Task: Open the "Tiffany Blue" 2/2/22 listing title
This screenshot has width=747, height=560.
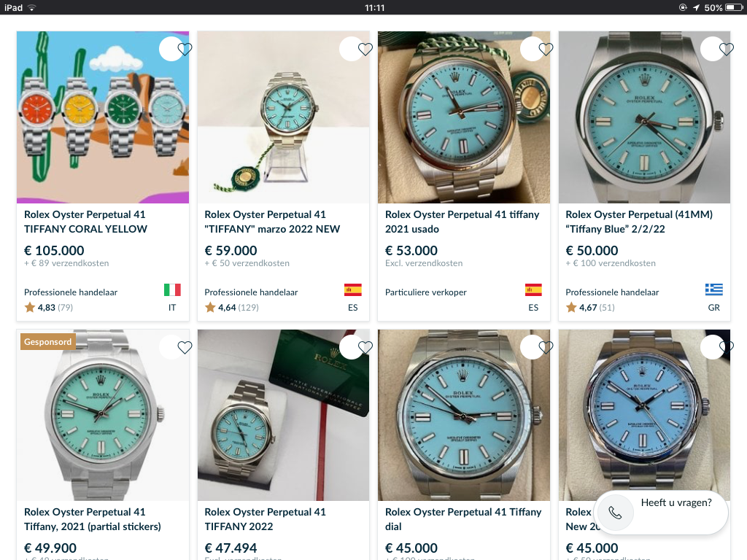Action: pos(639,222)
